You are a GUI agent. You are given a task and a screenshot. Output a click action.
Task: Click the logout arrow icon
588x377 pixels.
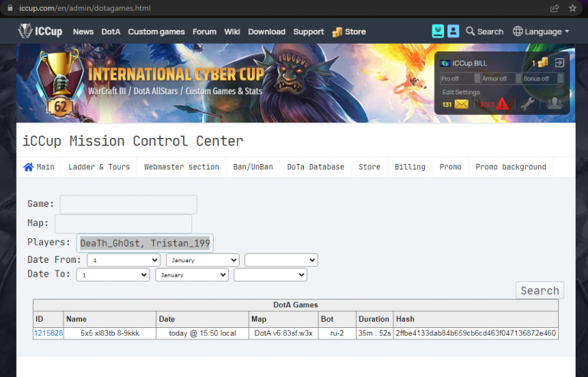(x=559, y=63)
